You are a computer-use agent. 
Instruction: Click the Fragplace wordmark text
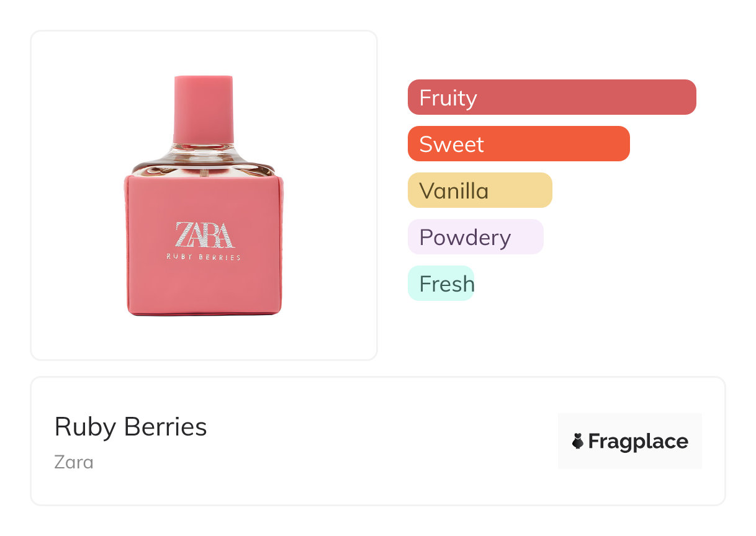pos(638,442)
